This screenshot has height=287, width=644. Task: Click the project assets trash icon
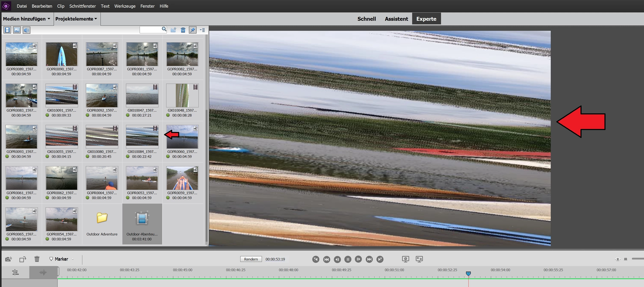pos(183,30)
